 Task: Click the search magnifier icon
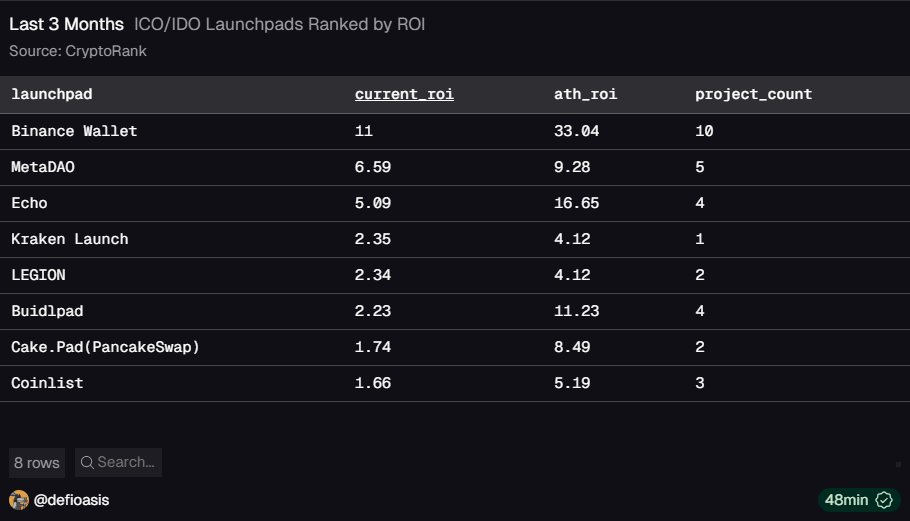[87, 462]
